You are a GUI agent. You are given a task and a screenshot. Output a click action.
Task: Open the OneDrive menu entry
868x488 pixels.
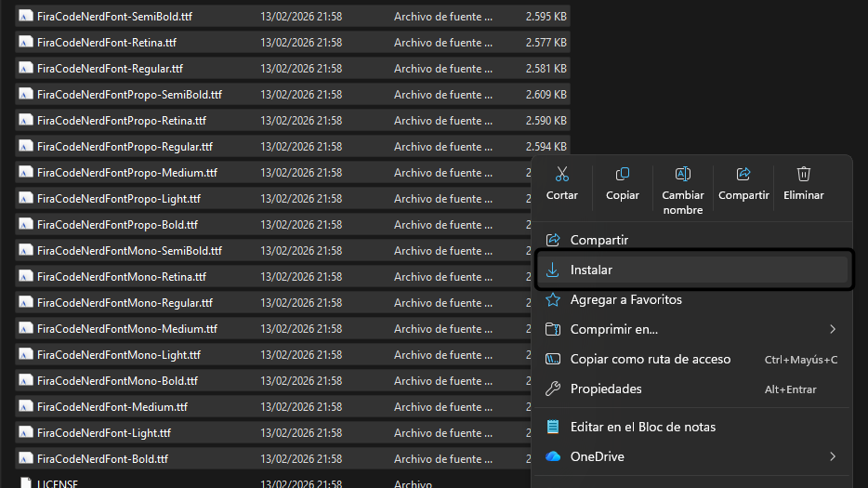point(692,457)
